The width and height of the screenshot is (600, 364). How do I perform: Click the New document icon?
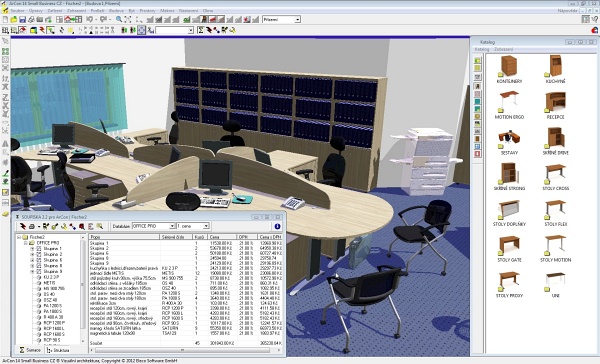[x=5, y=19]
